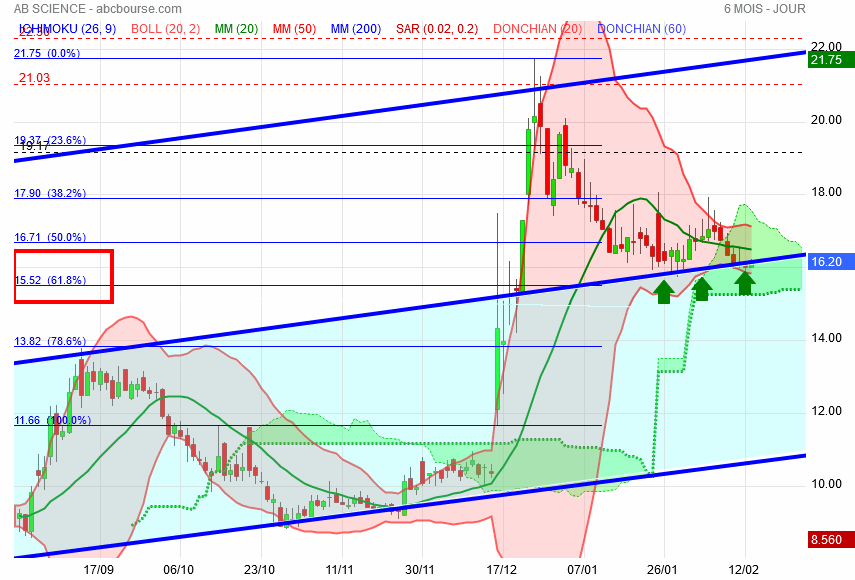
Task: Click the red 21.03 resistance level label
Action: coord(34,78)
